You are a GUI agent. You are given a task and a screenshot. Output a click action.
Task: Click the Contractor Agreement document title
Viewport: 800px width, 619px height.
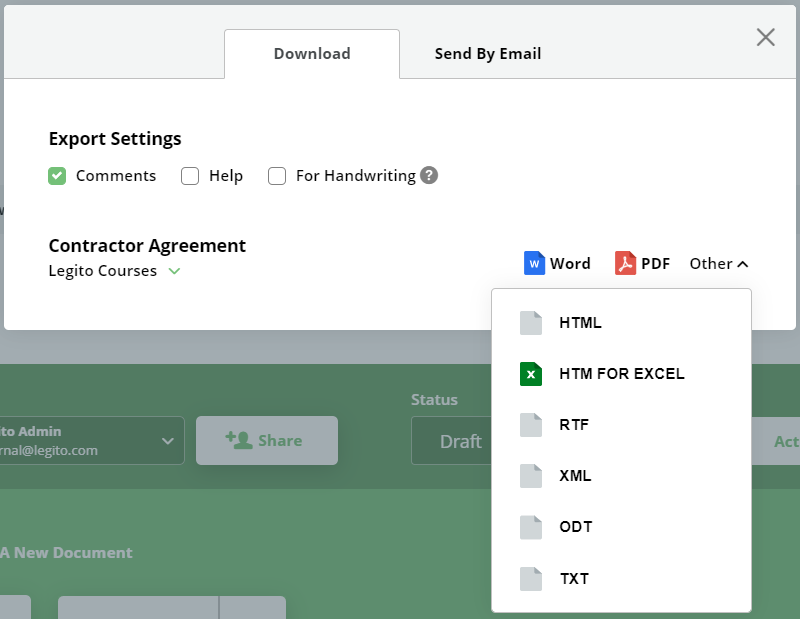(147, 246)
